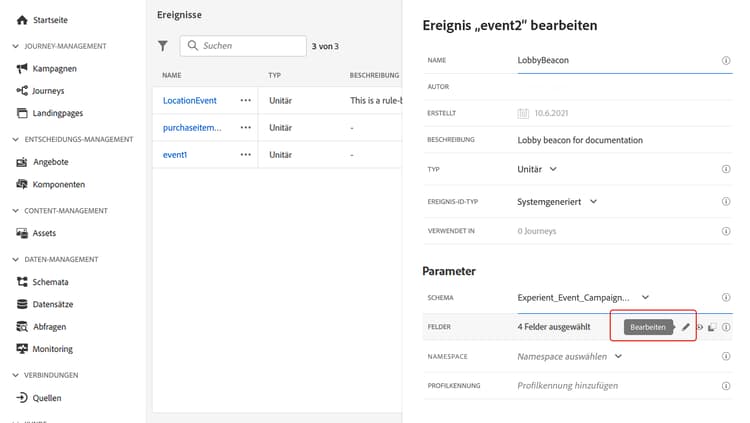750x423 pixels.
Task: Open Assets in the sidebar
Action: [44, 233]
